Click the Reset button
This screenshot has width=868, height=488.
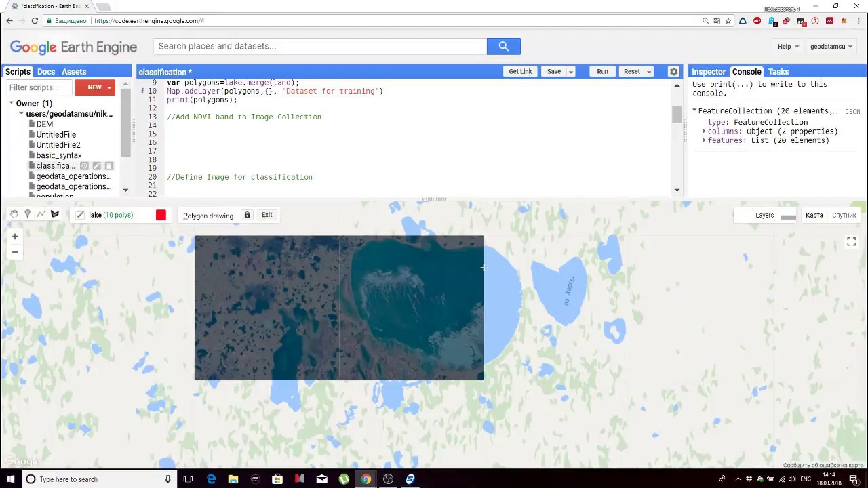pyautogui.click(x=631, y=72)
